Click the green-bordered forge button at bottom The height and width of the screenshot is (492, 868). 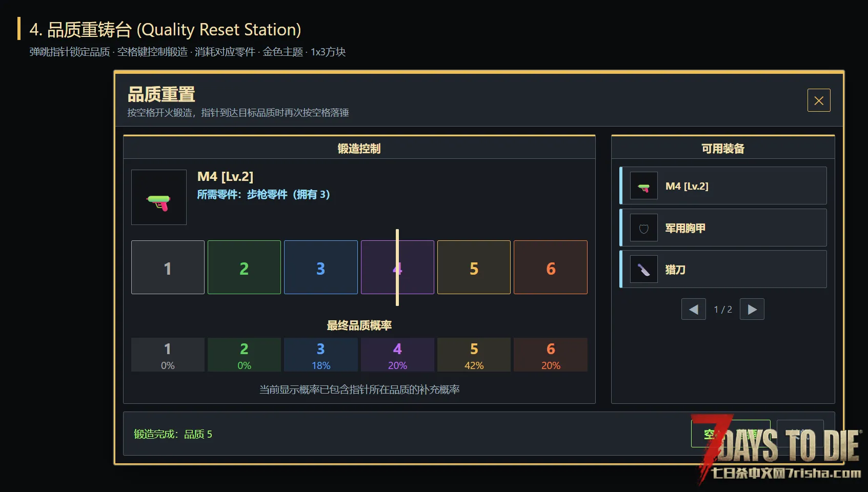pos(731,434)
